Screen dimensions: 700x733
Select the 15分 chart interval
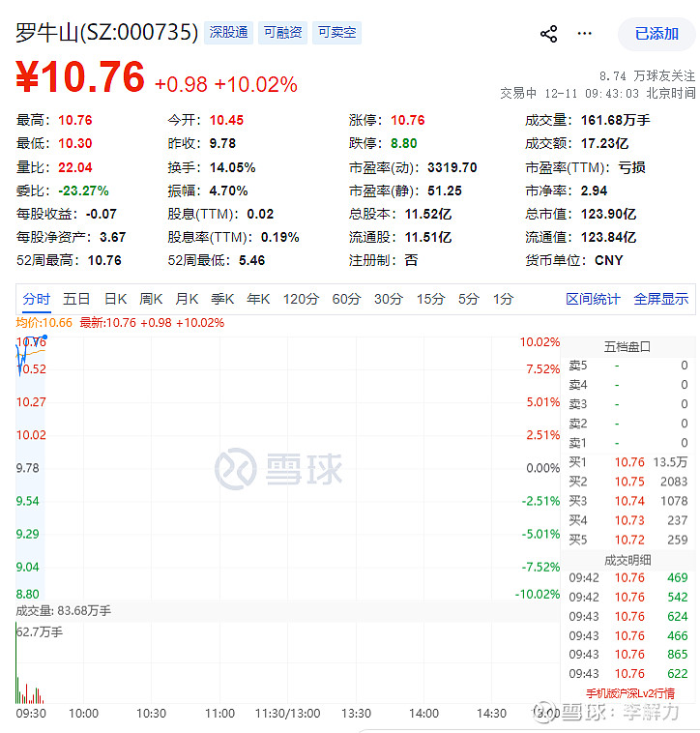430,299
